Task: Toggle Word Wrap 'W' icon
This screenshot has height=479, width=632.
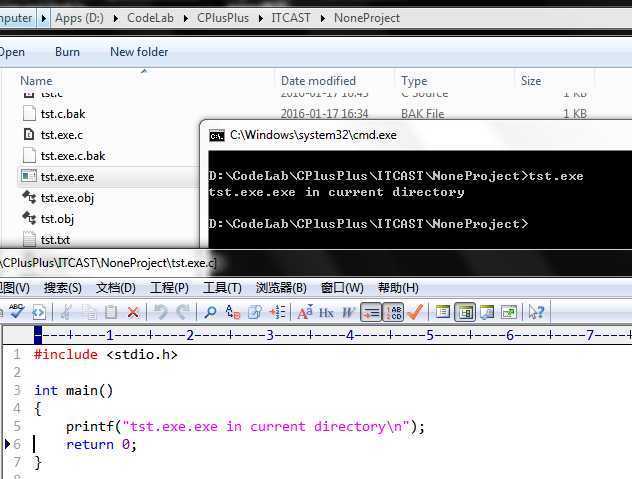Action: 348,312
